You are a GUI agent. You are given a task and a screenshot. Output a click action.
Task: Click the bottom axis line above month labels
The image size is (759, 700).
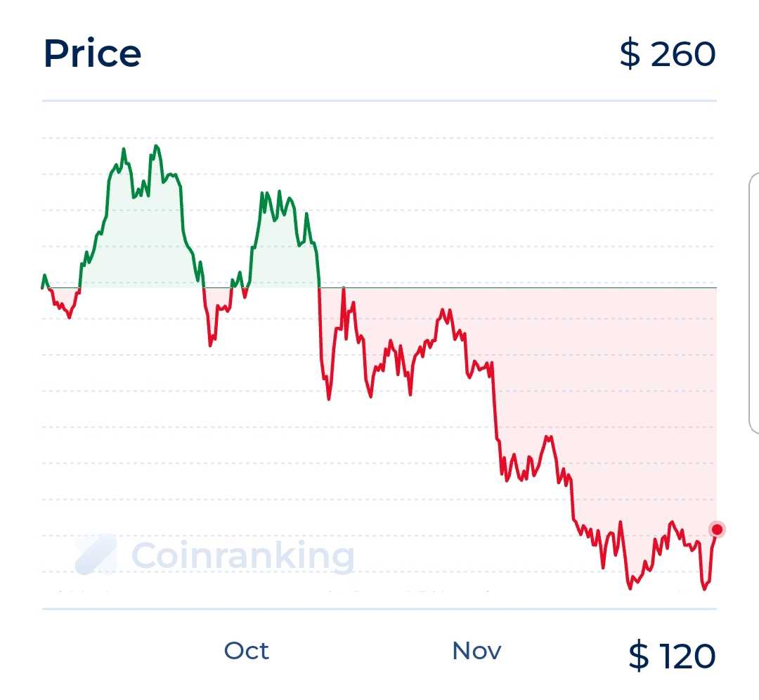coord(379,609)
